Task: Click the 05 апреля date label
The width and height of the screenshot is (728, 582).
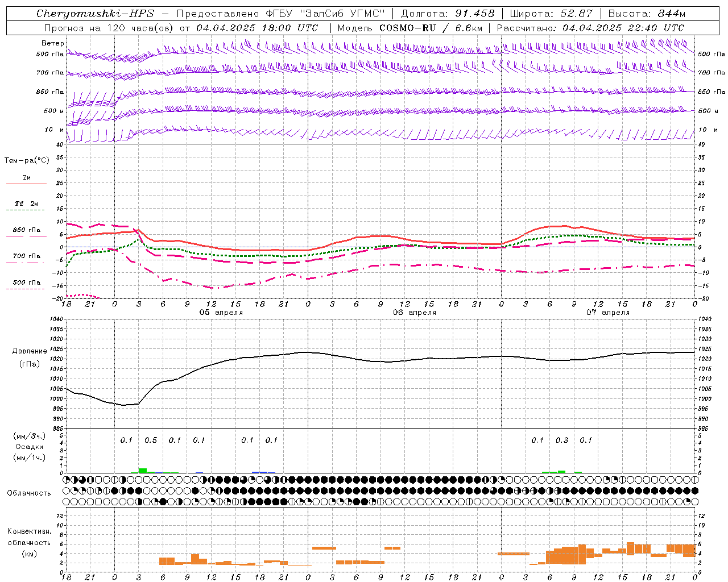Action: point(221,313)
